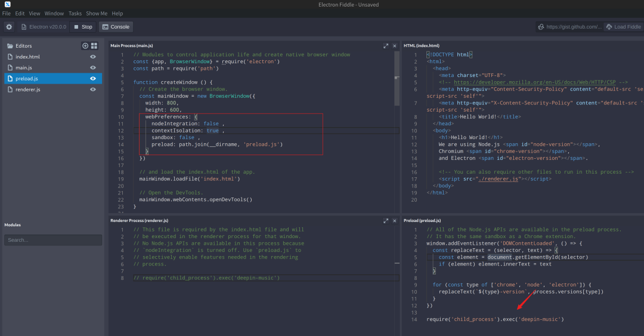
Task: Open the Console panel button
Action: [x=116, y=27]
